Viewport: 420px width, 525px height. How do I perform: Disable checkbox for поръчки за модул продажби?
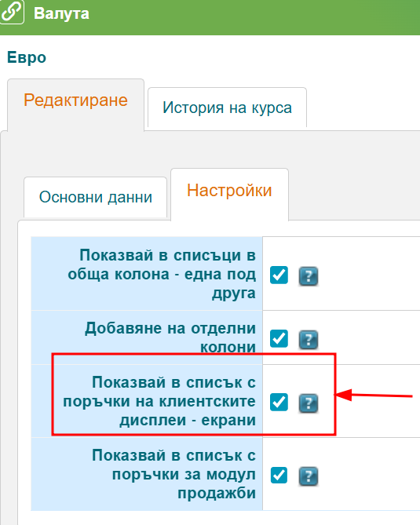pyautogui.click(x=279, y=475)
